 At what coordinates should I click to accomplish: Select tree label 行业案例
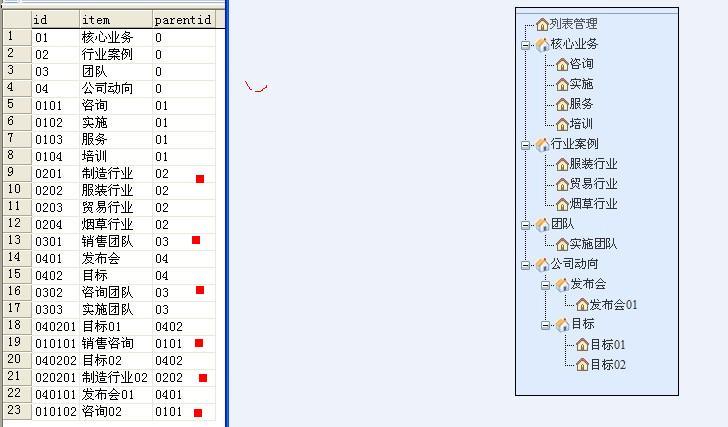tap(574, 144)
